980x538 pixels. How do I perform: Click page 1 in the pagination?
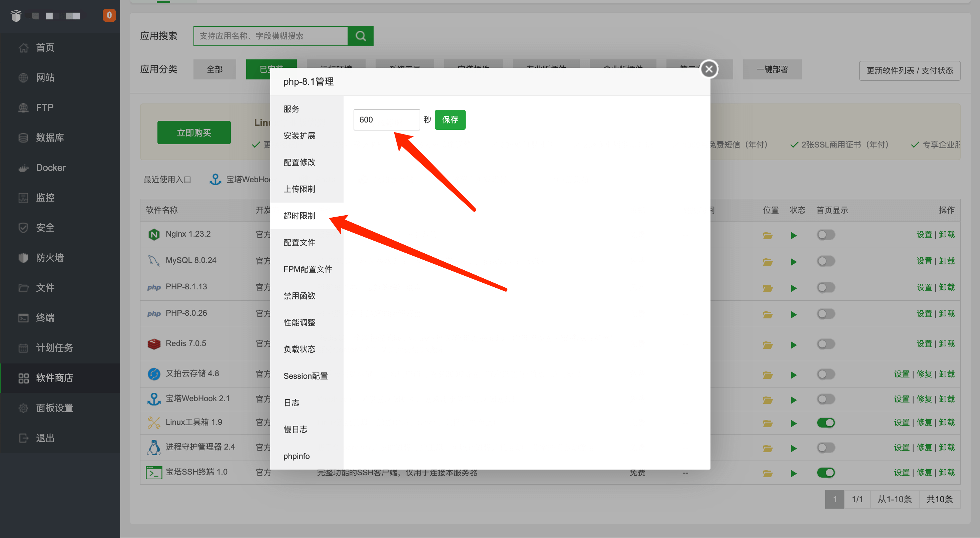pos(834,499)
